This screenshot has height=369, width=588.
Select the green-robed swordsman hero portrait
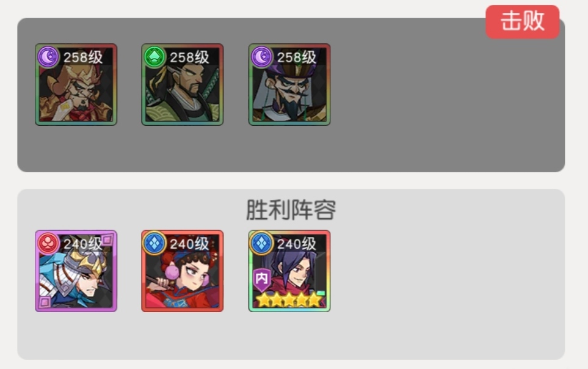[x=182, y=84]
